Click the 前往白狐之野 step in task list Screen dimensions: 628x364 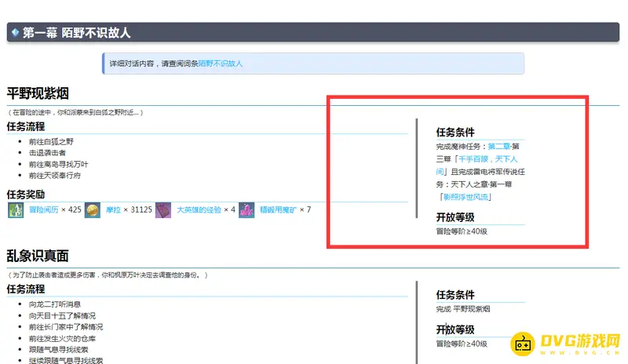click(51, 141)
